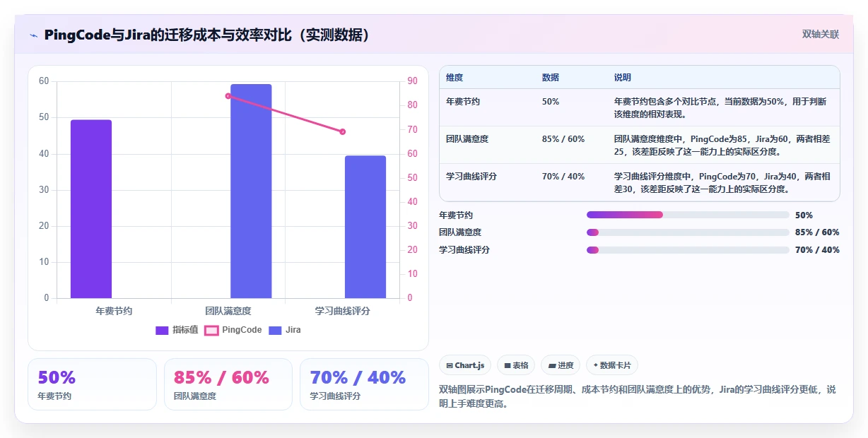Click the 70% / 40% value beside the progress bar
Image resolution: width=868 pixels, height=438 pixels.
(x=817, y=250)
